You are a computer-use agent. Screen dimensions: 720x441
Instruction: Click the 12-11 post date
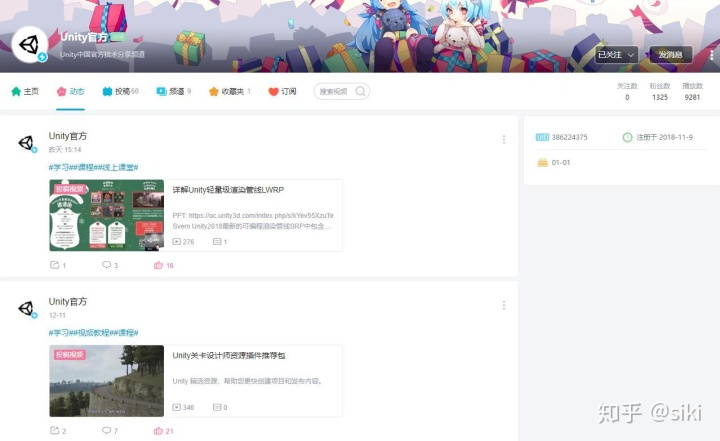(x=57, y=315)
